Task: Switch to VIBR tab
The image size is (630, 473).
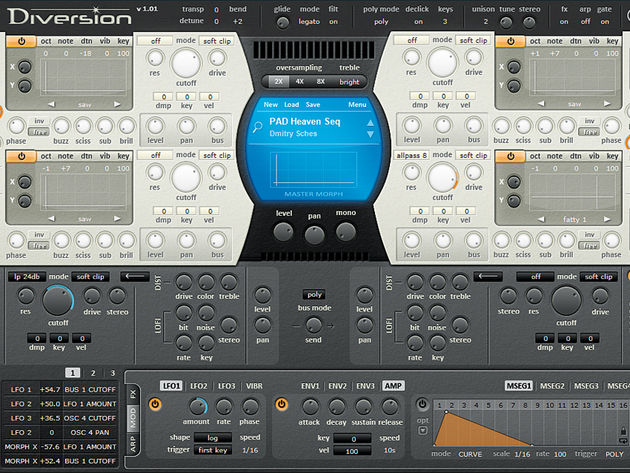Action: tap(254, 386)
